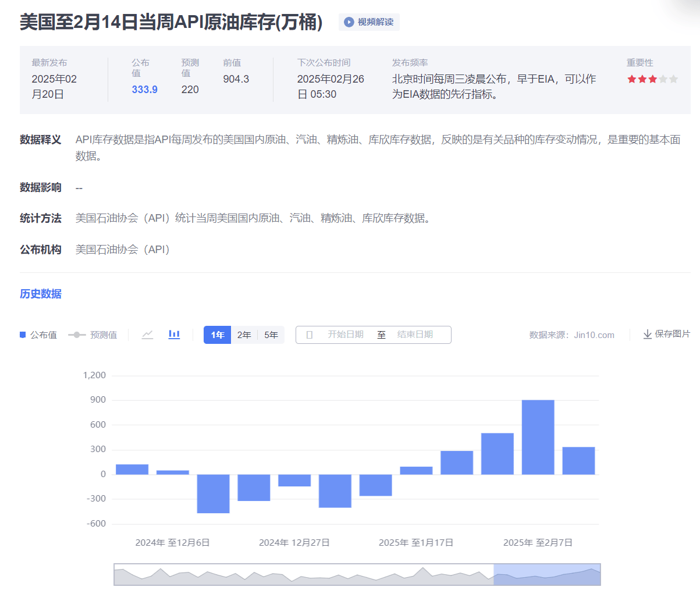Toggle 公布值 legend series
Image resolution: width=700 pixels, height=615 pixels.
[38, 335]
